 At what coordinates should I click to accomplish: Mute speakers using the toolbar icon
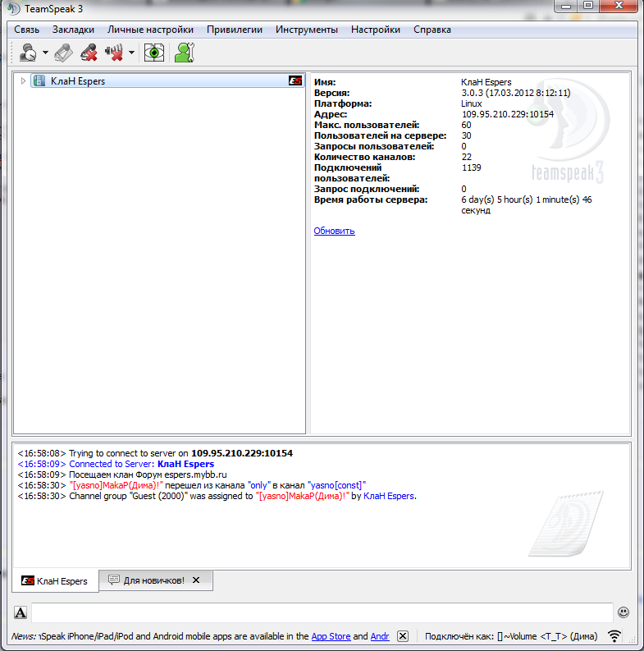pos(114,53)
